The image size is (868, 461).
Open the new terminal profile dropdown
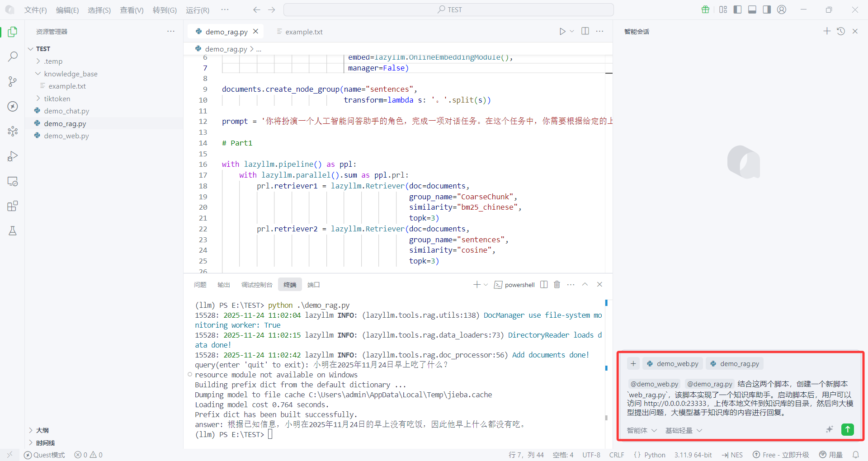[x=486, y=284]
